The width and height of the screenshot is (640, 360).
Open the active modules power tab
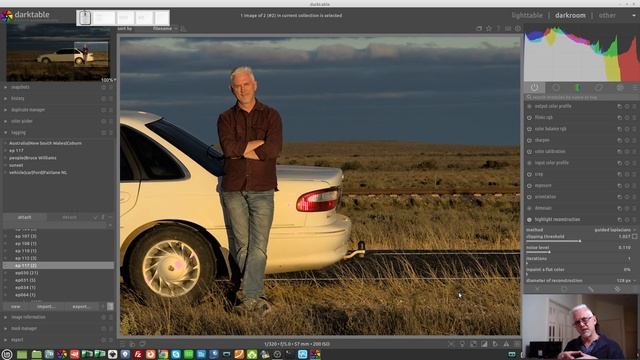pyautogui.click(x=534, y=87)
